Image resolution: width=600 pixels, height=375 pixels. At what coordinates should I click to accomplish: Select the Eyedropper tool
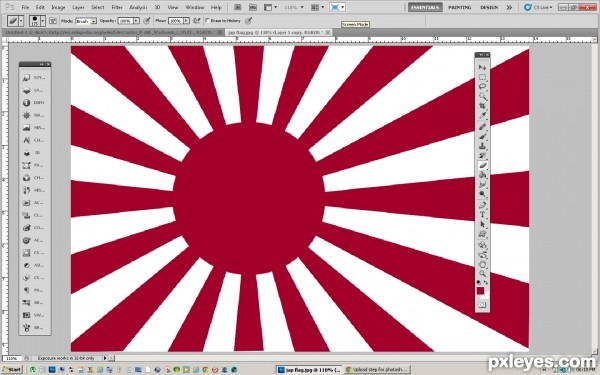pos(482,116)
